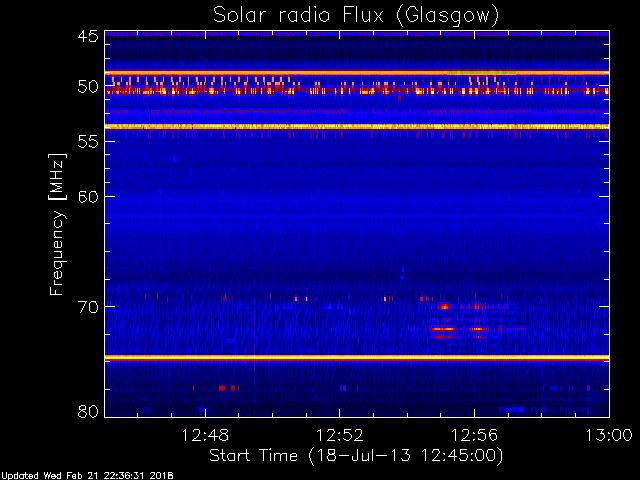Click the yellow interference band near 53.5 MHz
This screenshot has height=480, width=640.
[357, 127]
